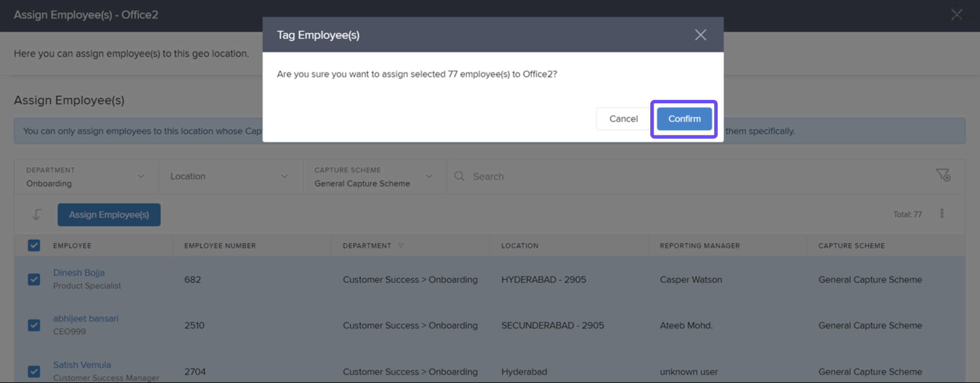980x383 pixels.
Task: Open Dinesh Bojja's employee profile link
Action: tap(79, 273)
